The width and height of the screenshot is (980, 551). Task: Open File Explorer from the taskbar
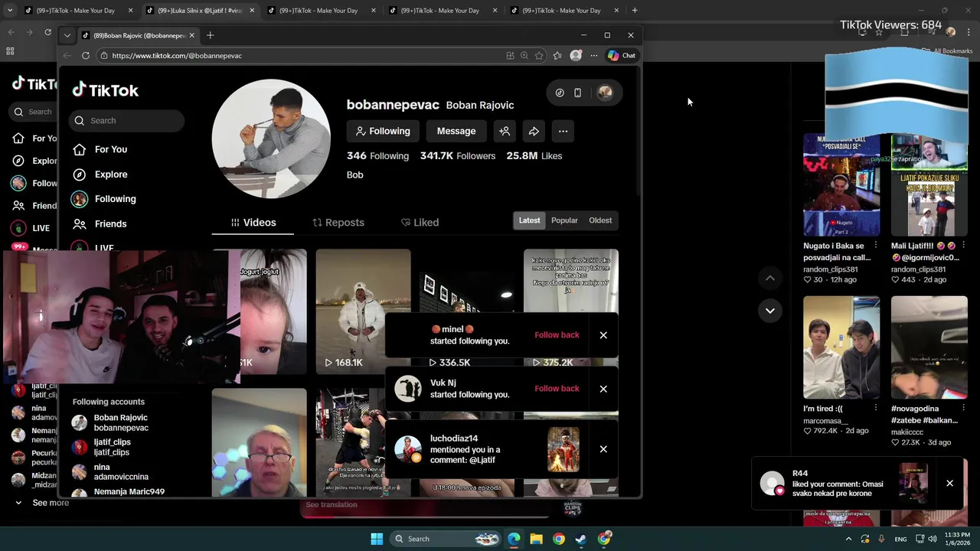[536, 539]
